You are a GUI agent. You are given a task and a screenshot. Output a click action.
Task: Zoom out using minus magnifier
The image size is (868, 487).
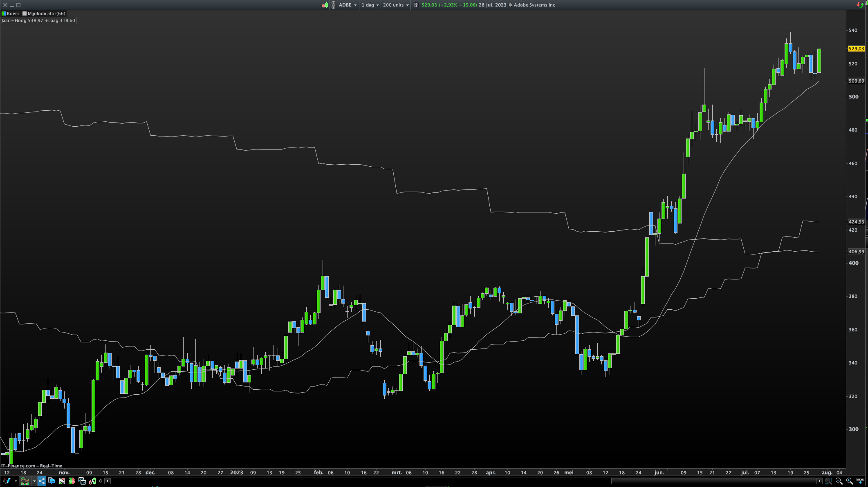(839, 481)
